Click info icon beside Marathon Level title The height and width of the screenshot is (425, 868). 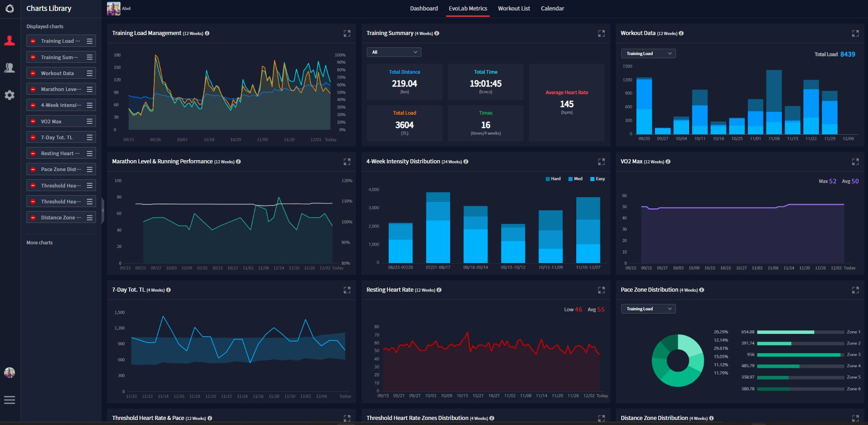coord(239,162)
